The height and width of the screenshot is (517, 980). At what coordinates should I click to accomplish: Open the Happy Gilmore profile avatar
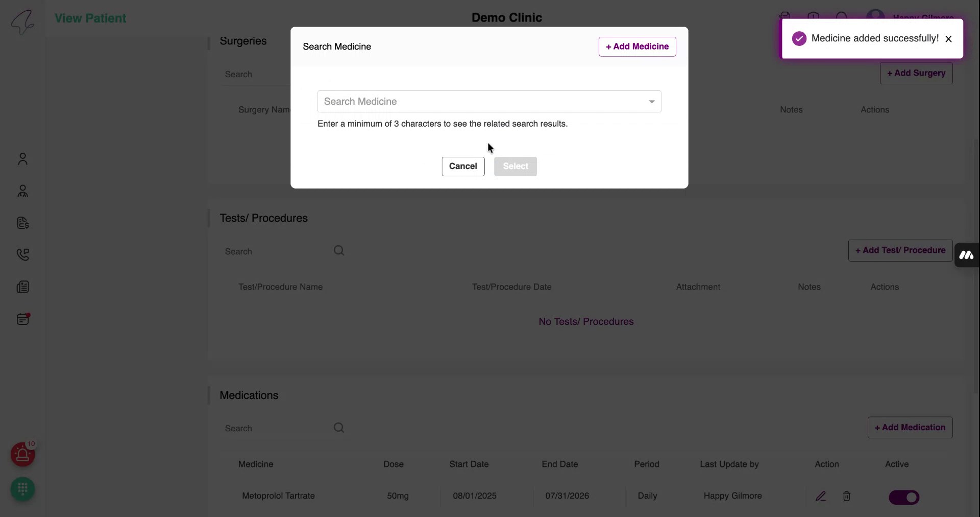point(874,15)
